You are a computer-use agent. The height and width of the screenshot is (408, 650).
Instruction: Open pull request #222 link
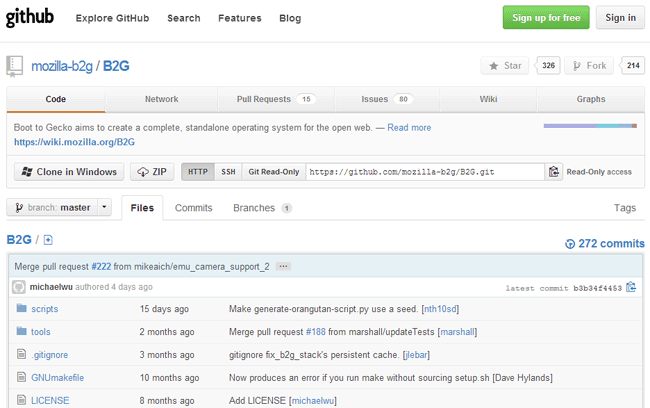[x=101, y=266]
